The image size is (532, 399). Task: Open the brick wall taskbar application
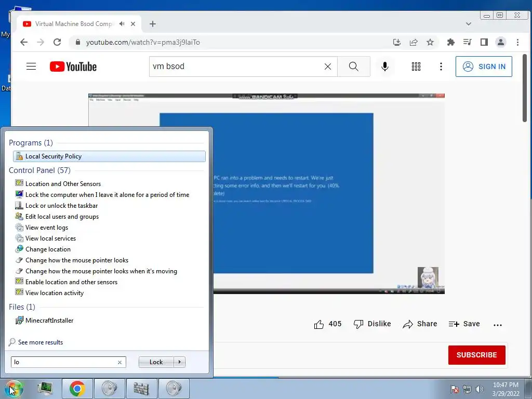tap(141, 389)
